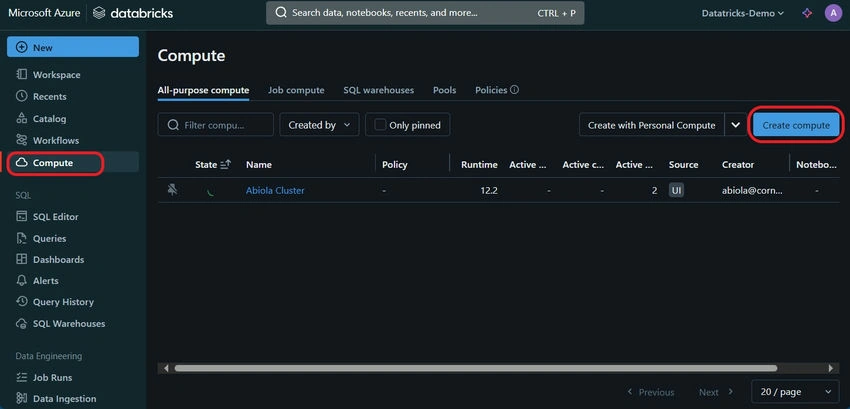Click the Microsoft Azure label
850x409 pixels.
coord(42,13)
